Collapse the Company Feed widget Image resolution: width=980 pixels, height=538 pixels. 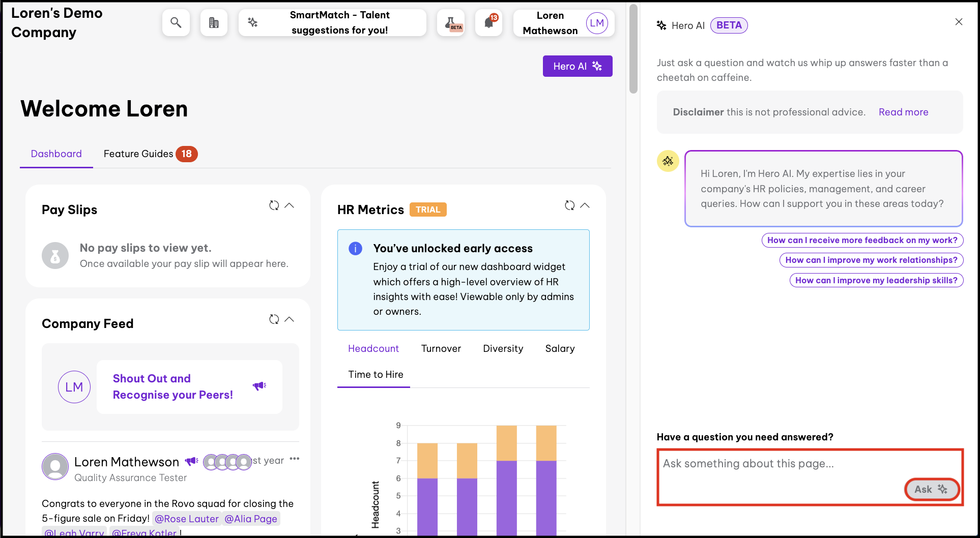290,319
